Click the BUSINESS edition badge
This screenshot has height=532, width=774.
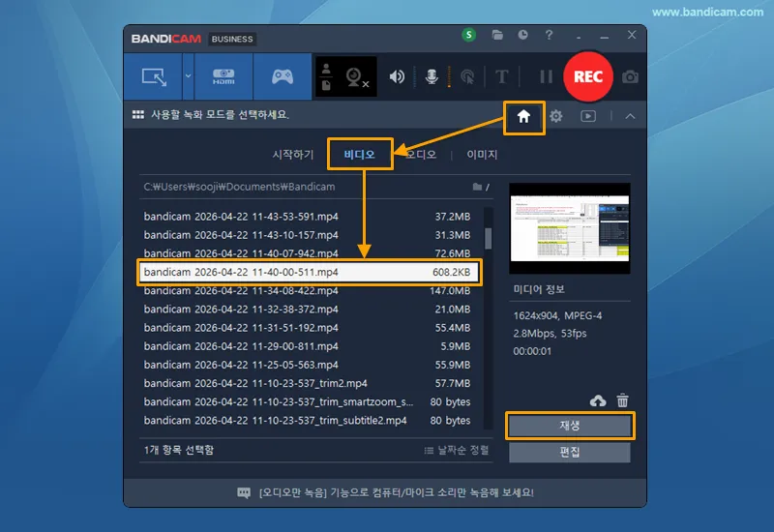pos(232,39)
